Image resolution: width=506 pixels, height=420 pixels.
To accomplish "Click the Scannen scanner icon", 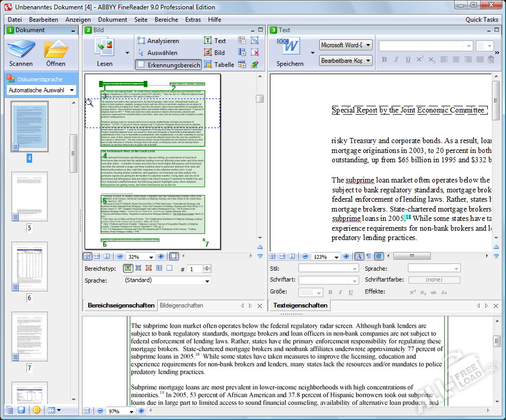I will pos(21,50).
